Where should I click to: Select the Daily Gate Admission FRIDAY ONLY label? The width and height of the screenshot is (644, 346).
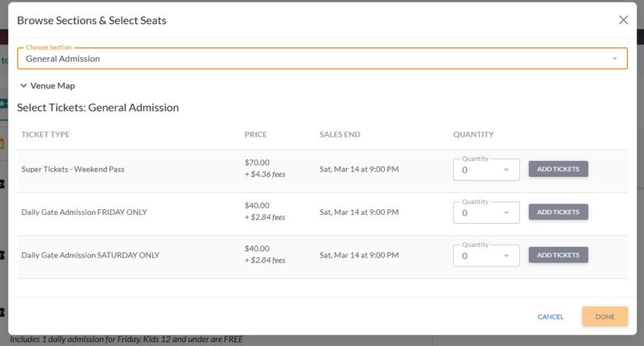point(84,212)
